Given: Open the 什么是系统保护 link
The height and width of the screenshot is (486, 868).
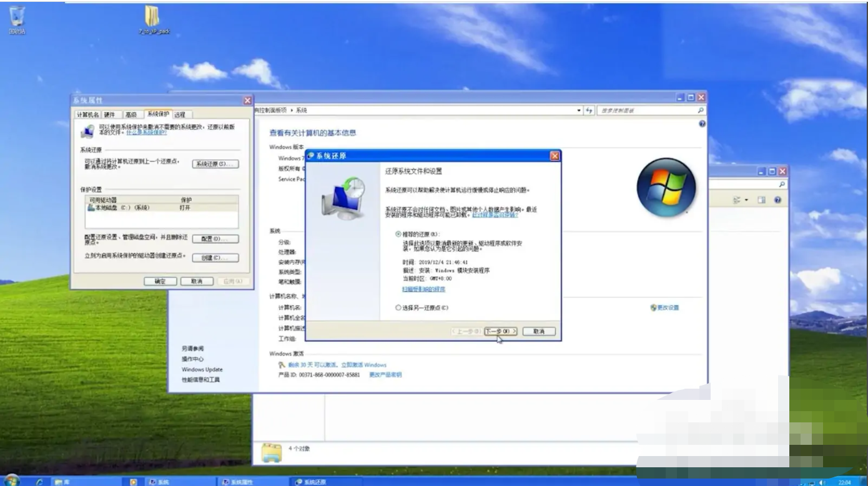Looking at the screenshot, I should 146,132.
